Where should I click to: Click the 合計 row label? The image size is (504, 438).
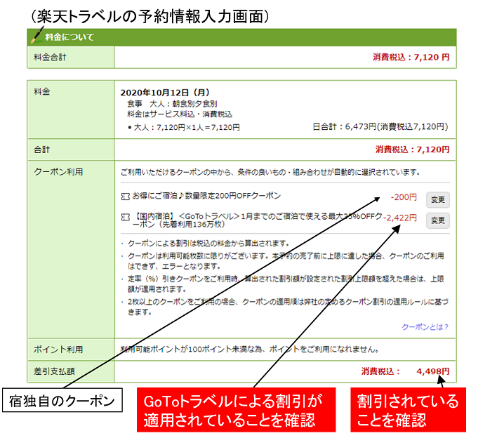(42, 150)
